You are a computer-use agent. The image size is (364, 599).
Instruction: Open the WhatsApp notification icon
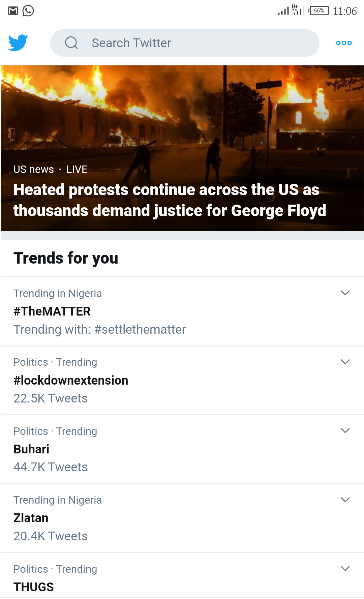tap(28, 11)
